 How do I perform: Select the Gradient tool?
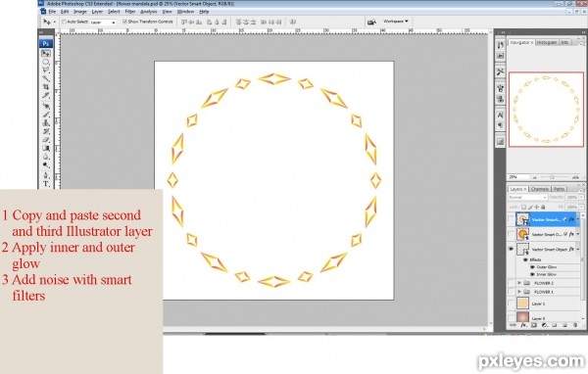pyautogui.click(x=46, y=148)
